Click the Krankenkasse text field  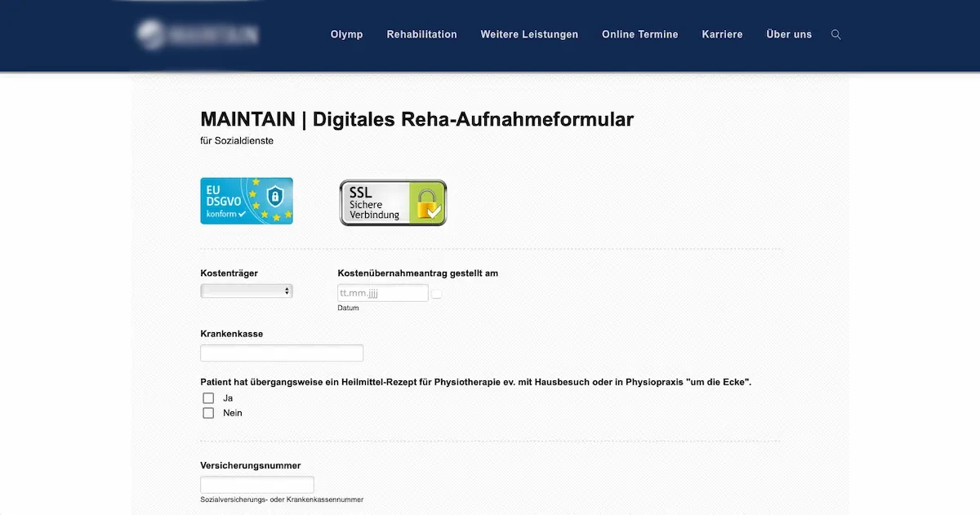point(282,353)
